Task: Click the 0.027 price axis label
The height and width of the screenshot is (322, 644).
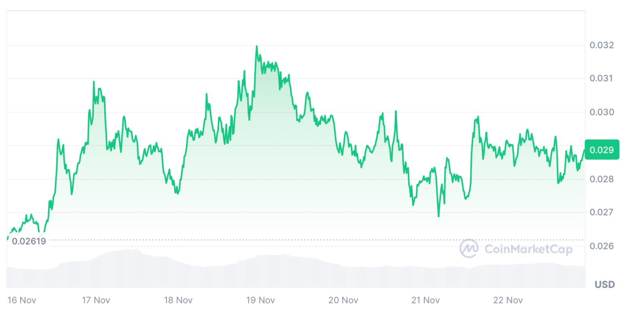Action: pos(602,212)
